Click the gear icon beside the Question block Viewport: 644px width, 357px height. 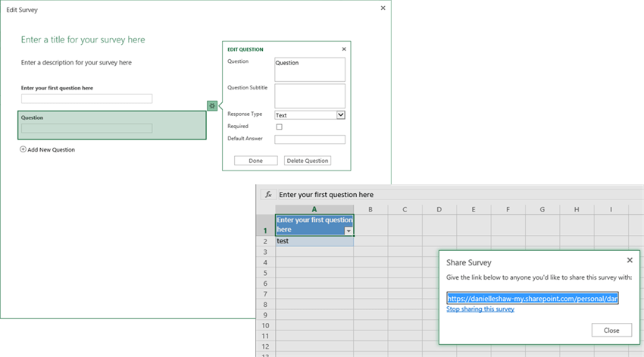click(x=212, y=105)
